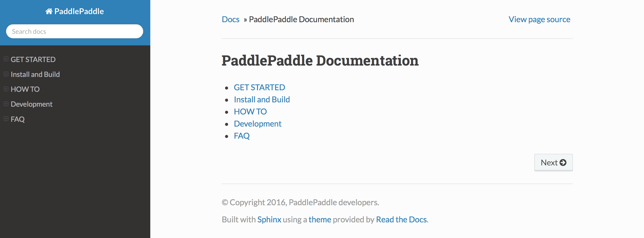
Task: Expand the HOW TO sidebar plus icon
Action: pyautogui.click(x=6, y=89)
